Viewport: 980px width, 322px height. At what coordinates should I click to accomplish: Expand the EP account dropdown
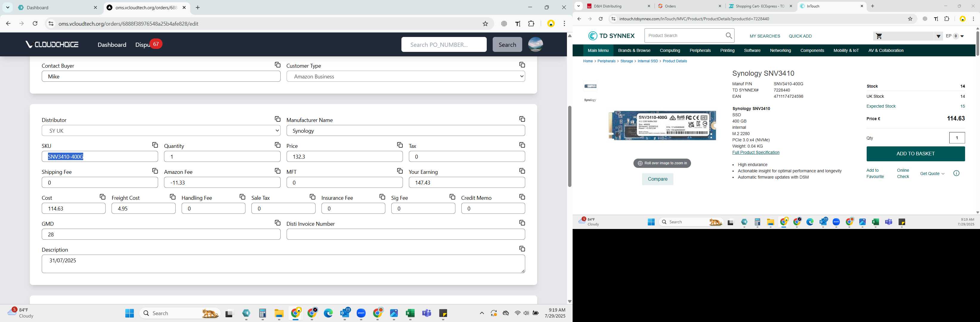[962, 36]
